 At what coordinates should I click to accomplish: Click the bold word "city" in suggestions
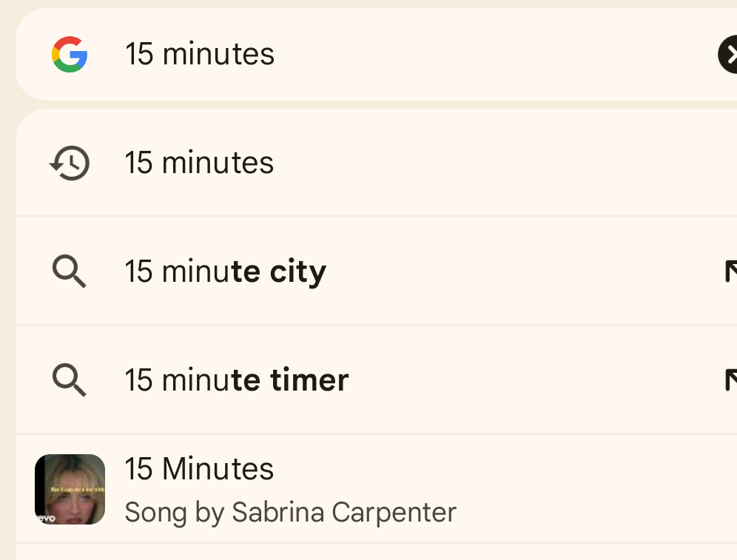coord(298,272)
